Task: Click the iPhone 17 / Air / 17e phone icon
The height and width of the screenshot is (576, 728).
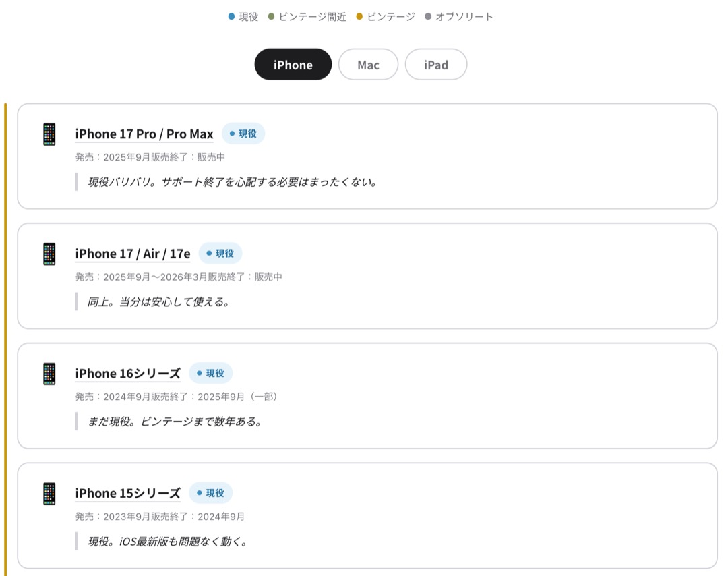Action: point(49,254)
